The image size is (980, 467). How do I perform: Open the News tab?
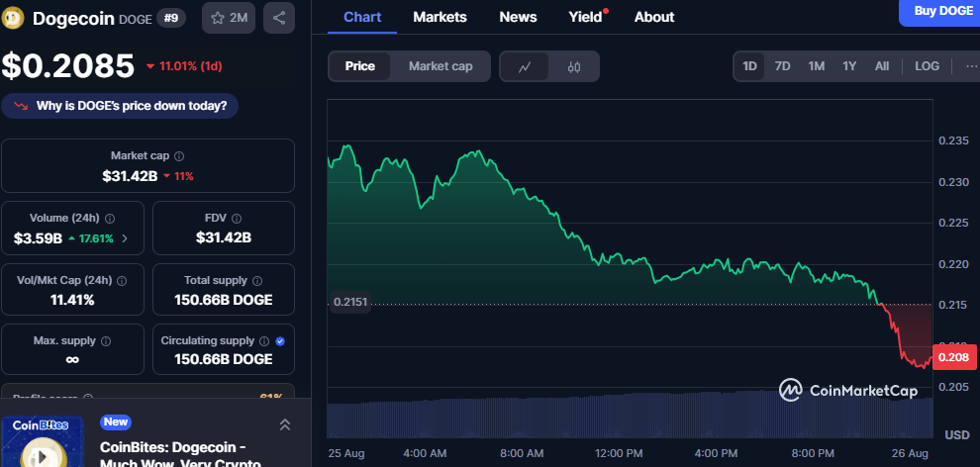pos(518,18)
